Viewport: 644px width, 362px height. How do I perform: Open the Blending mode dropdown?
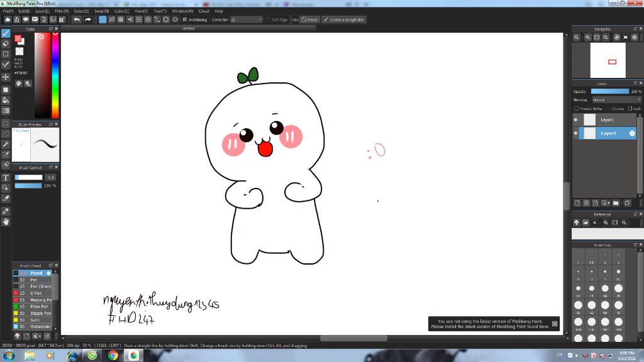(x=616, y=100)
